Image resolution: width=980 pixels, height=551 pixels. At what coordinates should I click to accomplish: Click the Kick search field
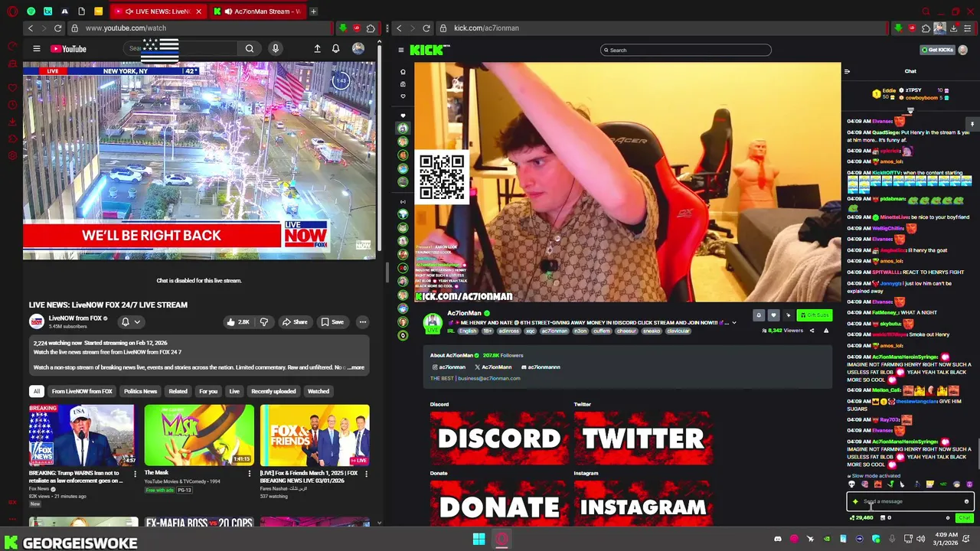click(686, 50)
